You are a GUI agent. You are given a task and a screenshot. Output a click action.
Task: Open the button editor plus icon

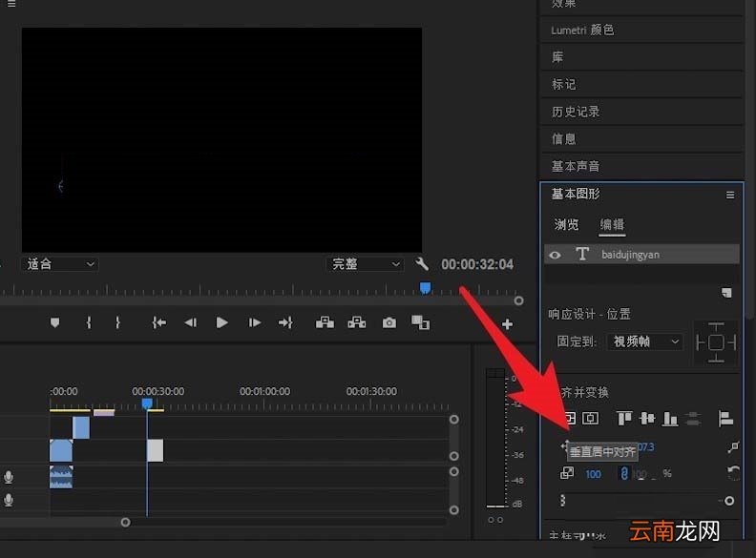[507, 324]
